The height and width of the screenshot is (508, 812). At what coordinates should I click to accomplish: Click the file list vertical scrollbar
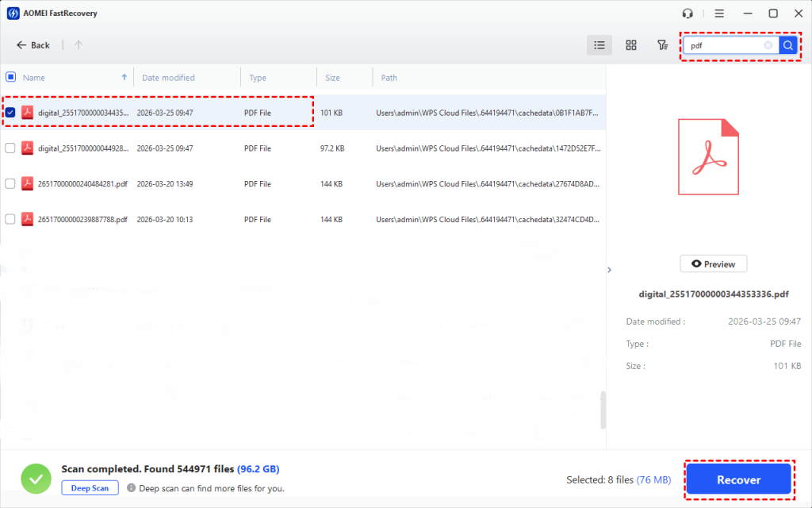[x=603, y=410]
